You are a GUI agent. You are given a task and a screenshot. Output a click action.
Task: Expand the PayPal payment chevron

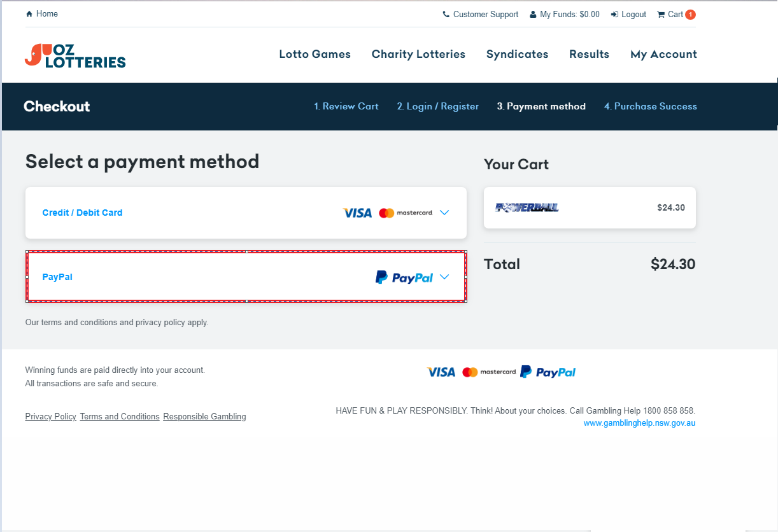(x=444, y=277)
